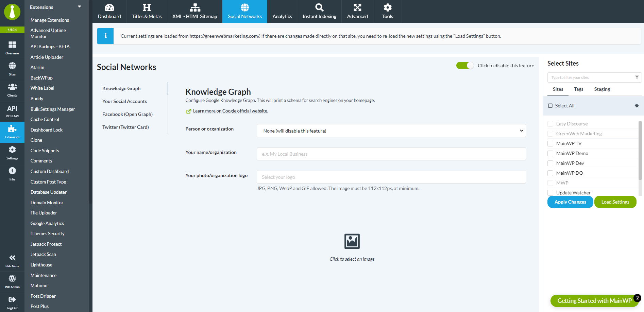Viewport: 644px width, 312px height.
Task: Click the Log Out icon
Action: pyautogui.click(x=12, y=299)
